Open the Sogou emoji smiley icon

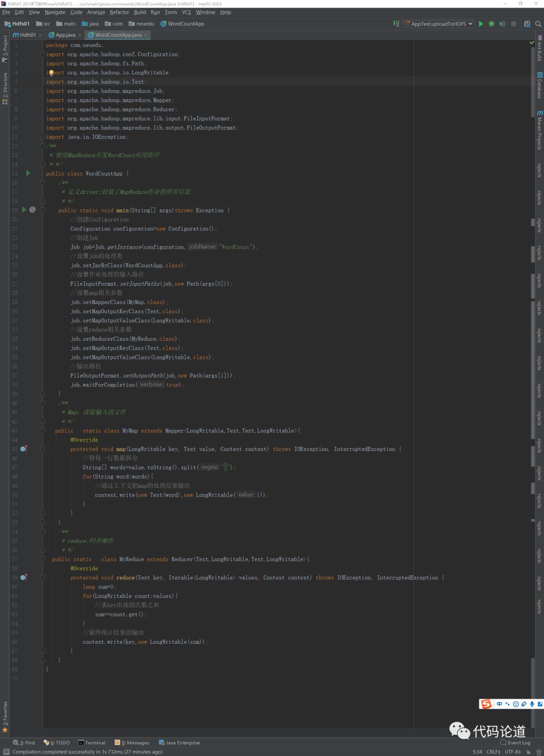[516, 704]
